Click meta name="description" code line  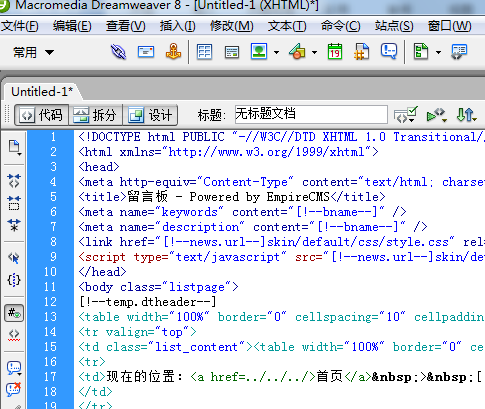(253, 227)
